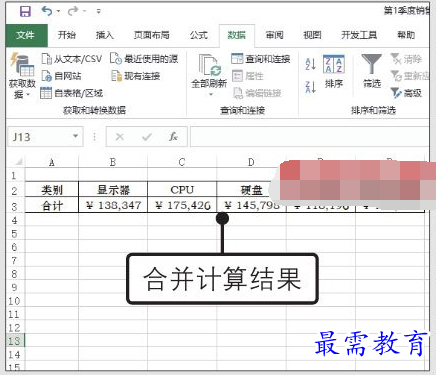Click the Name Box showing J13
Screen dimensions: 436x375
39,137
